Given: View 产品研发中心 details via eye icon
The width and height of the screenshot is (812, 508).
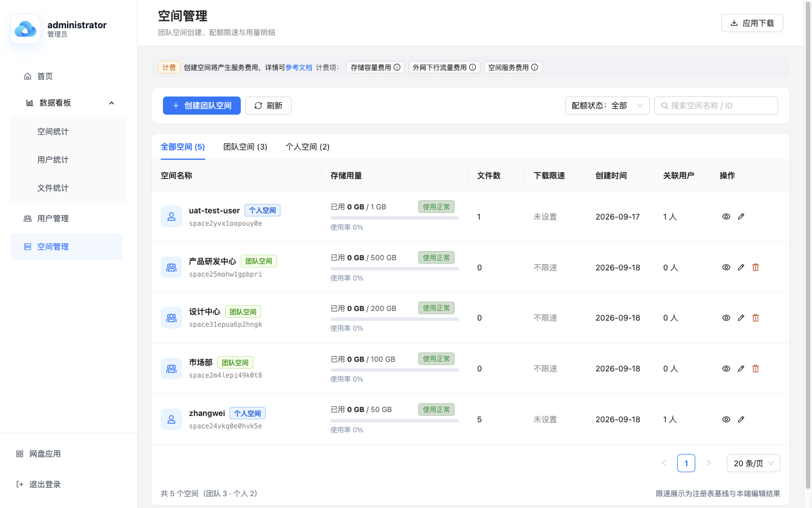Looking at the screenshot, I should [x=726, y=267].
